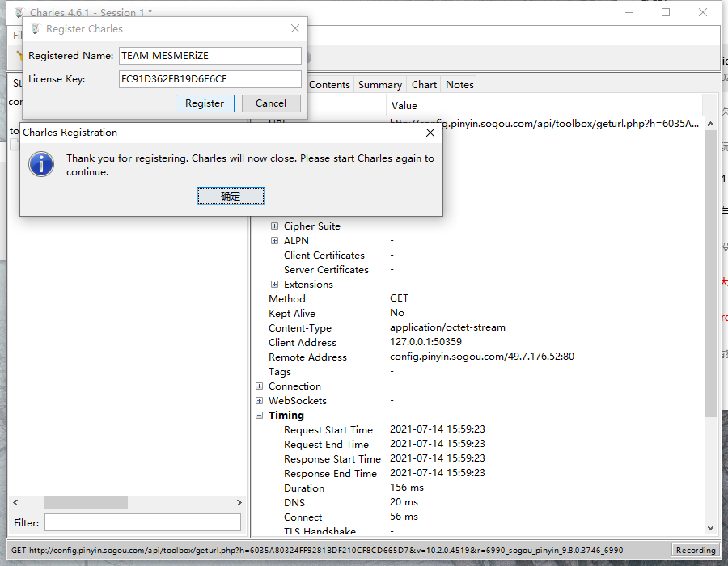Maximize the Charles main window
This screenshot has width=728, height=566.
pyautogui.click(x=666, y=12)
